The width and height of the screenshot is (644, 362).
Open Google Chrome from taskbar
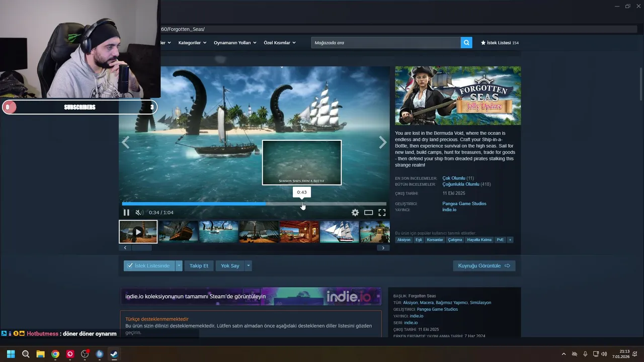tap(55, 354)
